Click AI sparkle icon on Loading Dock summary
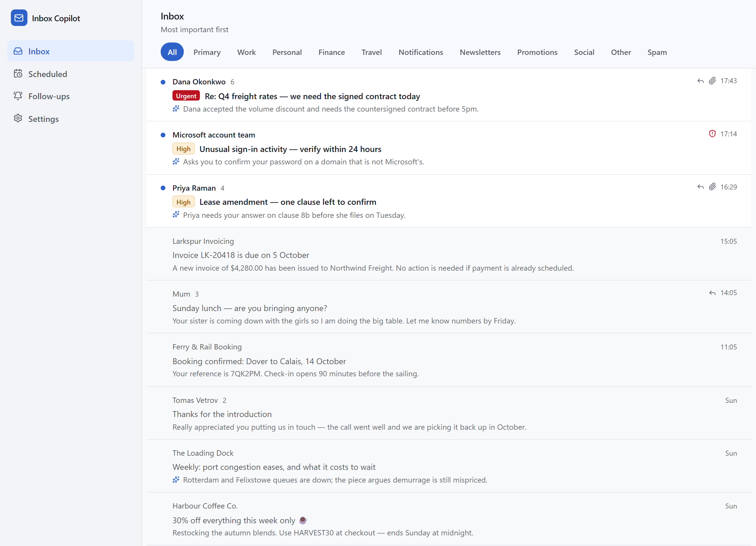 pos(176,480)
